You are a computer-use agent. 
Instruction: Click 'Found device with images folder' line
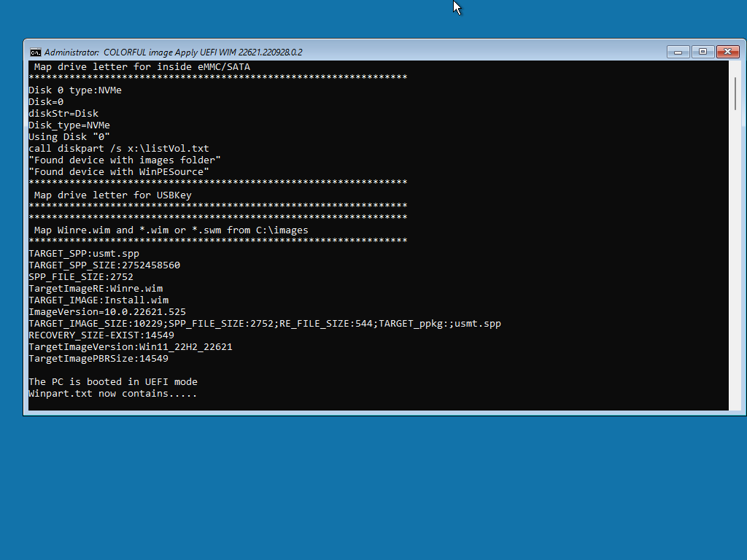pyautogui.click(x=125, y=160)
